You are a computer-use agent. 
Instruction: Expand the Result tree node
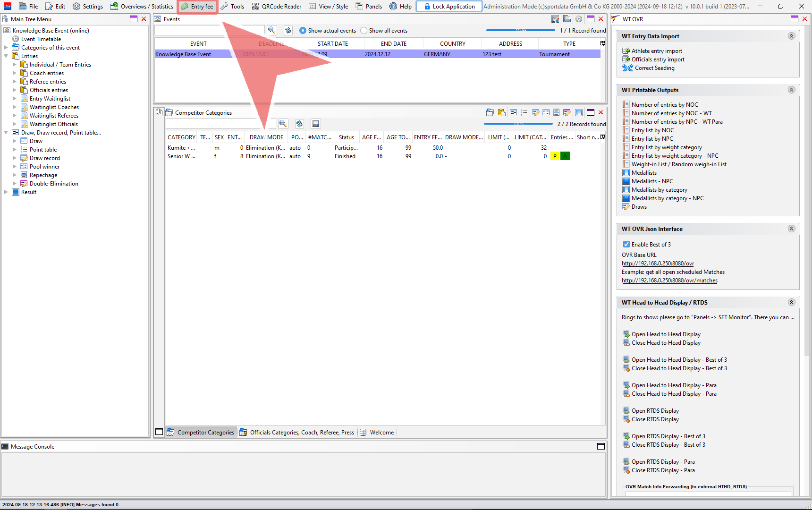pyautogui.click(x=6, y=192)
